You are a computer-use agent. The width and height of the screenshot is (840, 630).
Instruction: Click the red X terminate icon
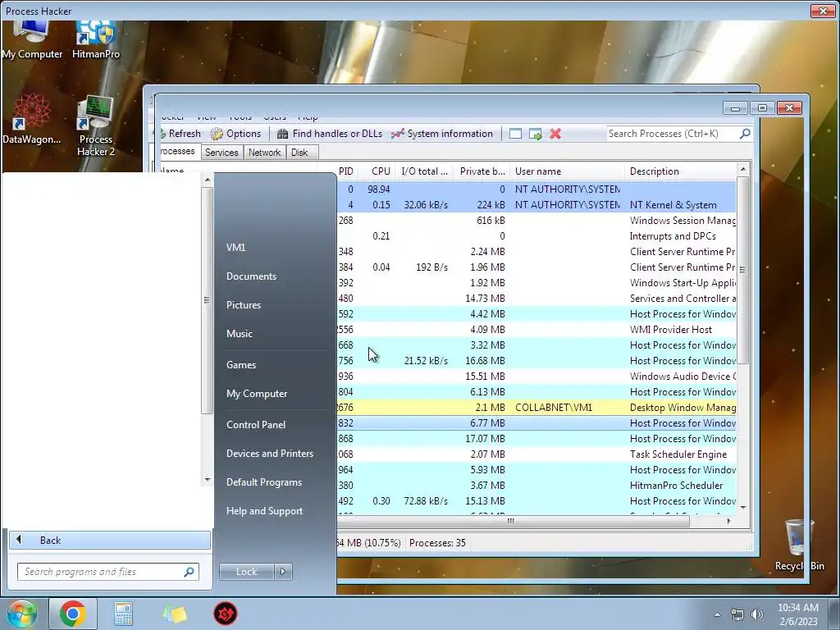(555, 134)
